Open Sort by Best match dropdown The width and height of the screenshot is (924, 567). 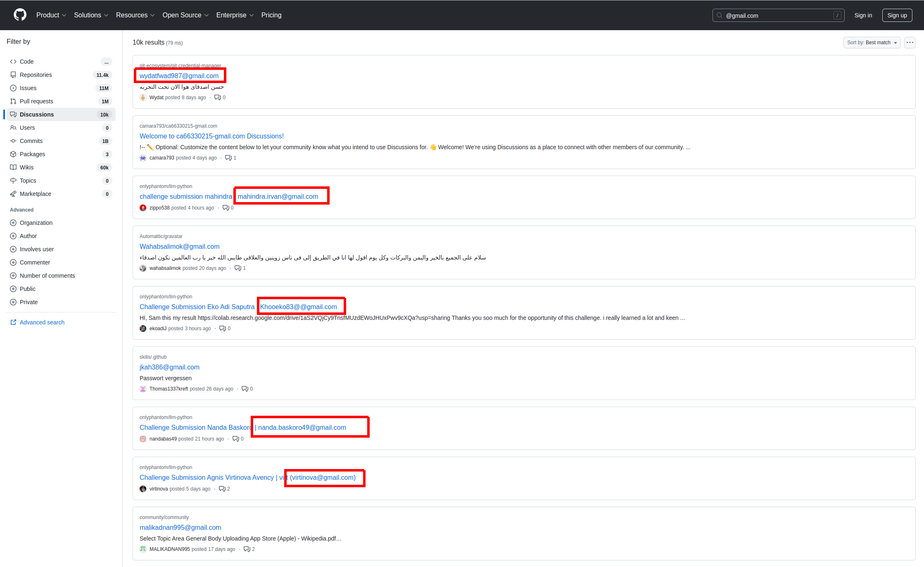pyautogui.click(x=872, y=43)
